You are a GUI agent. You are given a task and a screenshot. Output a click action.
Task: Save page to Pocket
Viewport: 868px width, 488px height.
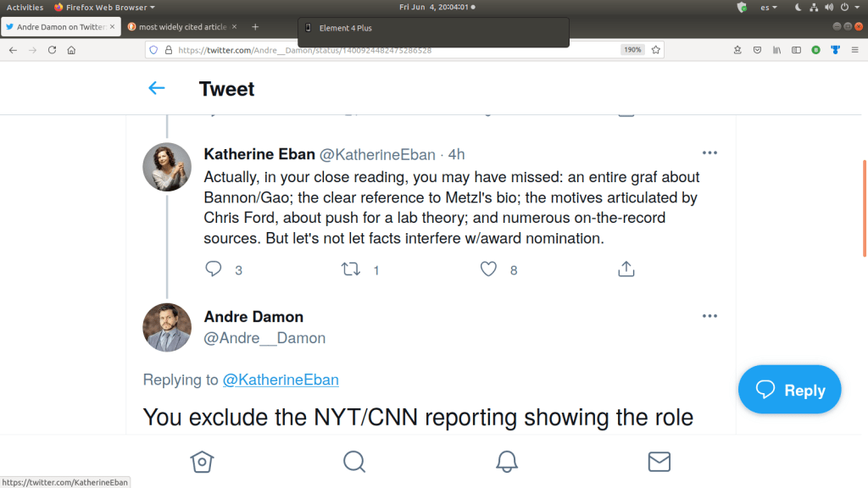(x=757, y=50)
